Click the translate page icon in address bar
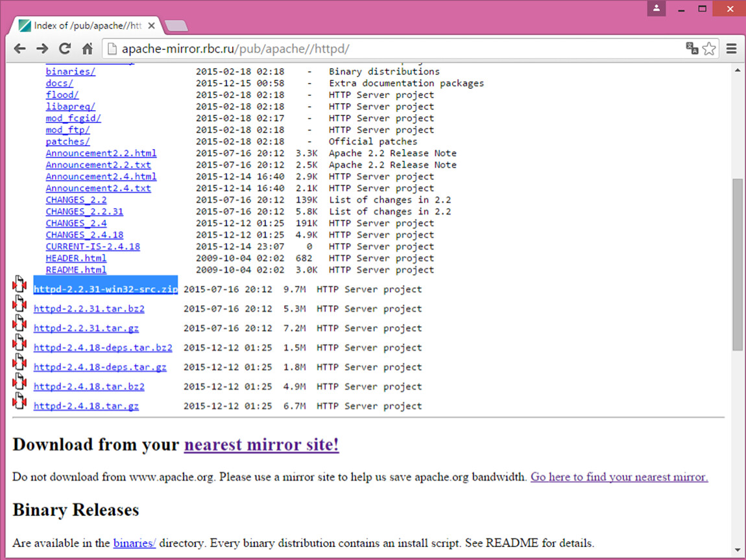The width and height of the screenshot is (746, 560). click(692, 49)
